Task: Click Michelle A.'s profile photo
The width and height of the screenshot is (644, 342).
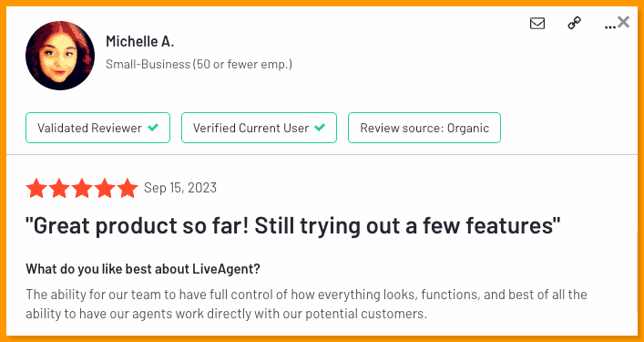Action: (x=60, y=56)
